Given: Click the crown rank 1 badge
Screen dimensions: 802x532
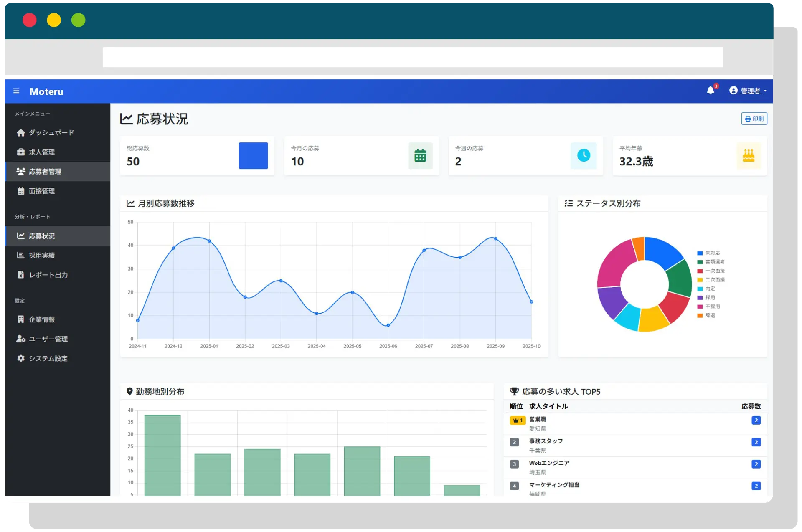Looking at the screenshot, I should (518, 420).
